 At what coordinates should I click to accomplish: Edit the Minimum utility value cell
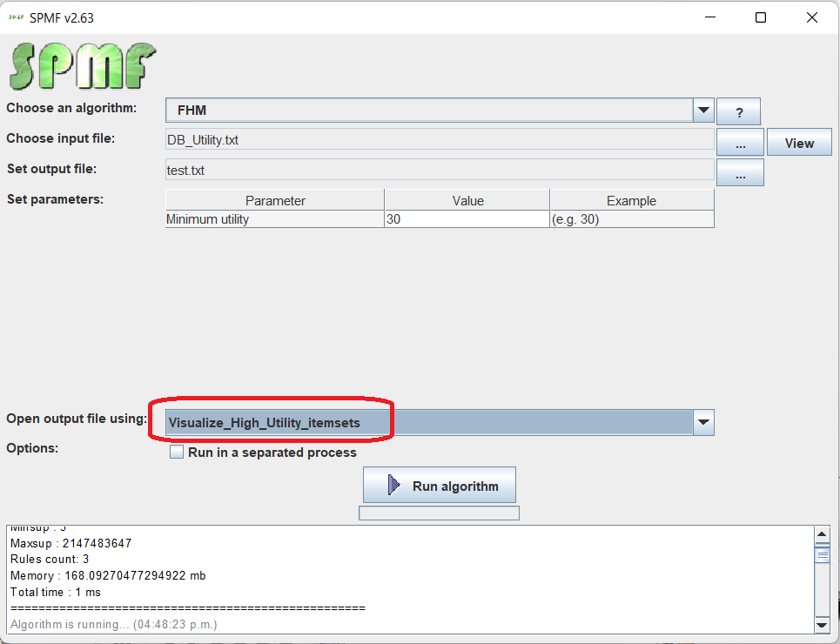coord(467,219)
